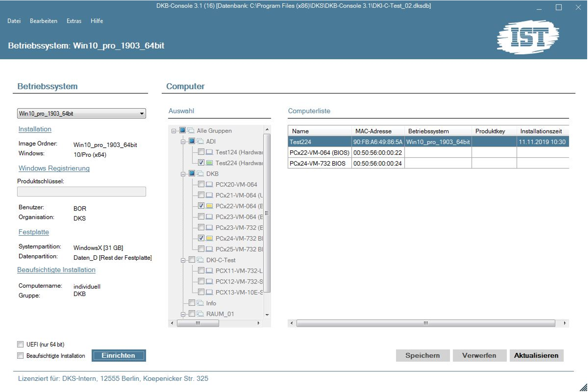Check the Test124 computer checkbox
The width and height of the screenshot is (588, 392).
coord(201,152)
